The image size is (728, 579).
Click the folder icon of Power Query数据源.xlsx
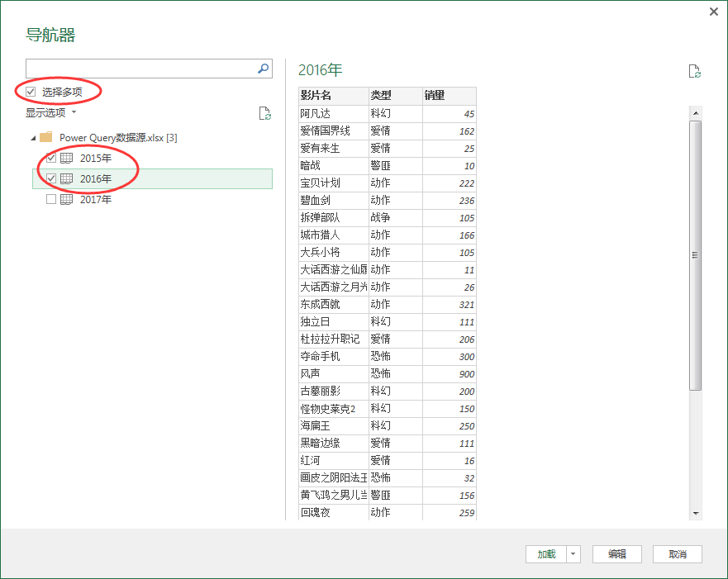point(48,136)
